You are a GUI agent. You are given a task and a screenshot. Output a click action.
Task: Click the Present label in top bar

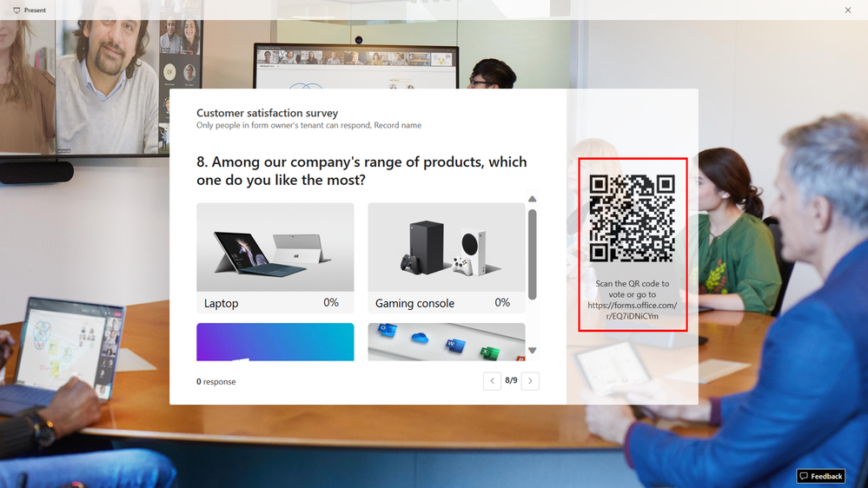click(35, 10)
